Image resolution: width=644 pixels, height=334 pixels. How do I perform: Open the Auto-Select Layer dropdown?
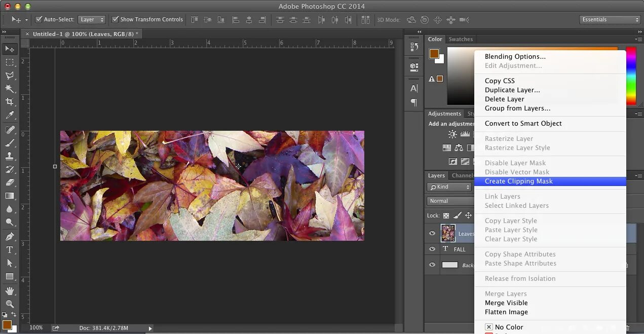pyautogui.click(x=92, y=20)
